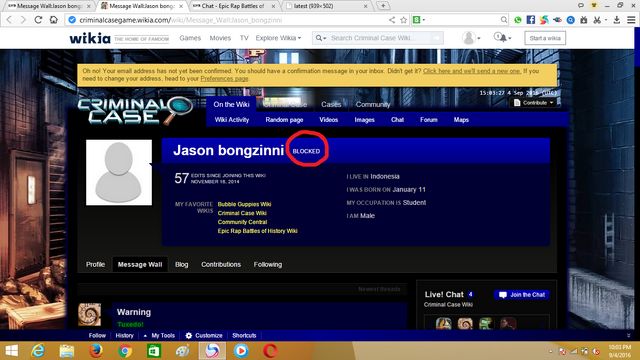Switch to the Chat - Epic Rap Battles tab

(233, 6)
